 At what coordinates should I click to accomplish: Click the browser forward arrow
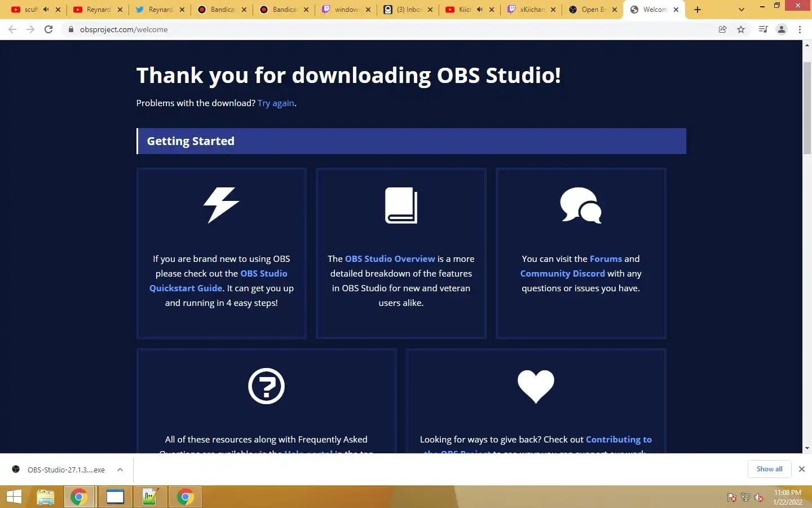coord(30,29)
